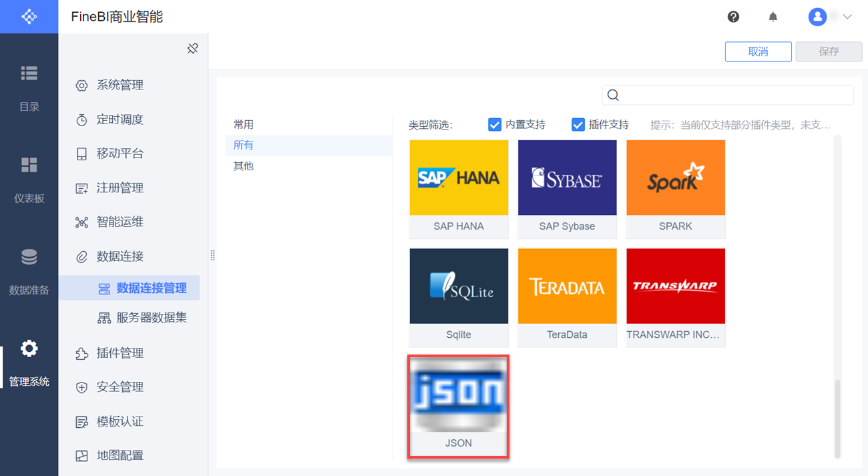Open notifications bell icon

pyautogui.click(x=773, y=17)
